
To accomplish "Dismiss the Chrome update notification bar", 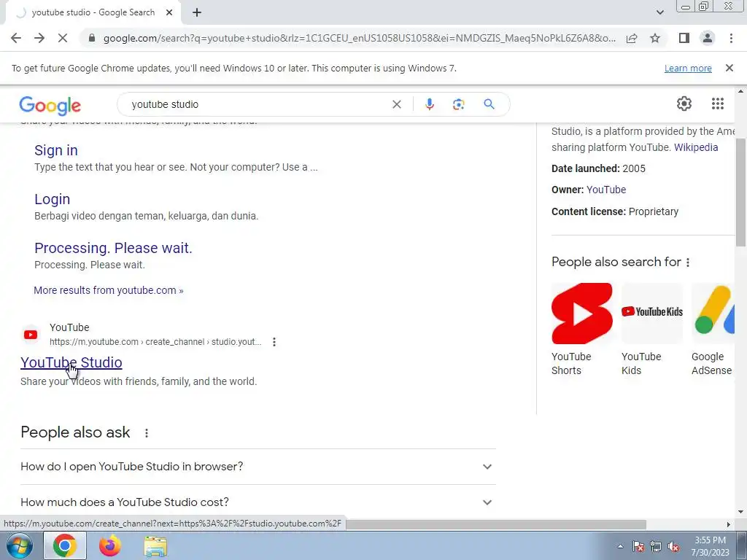I will click(x=729, y=68).
